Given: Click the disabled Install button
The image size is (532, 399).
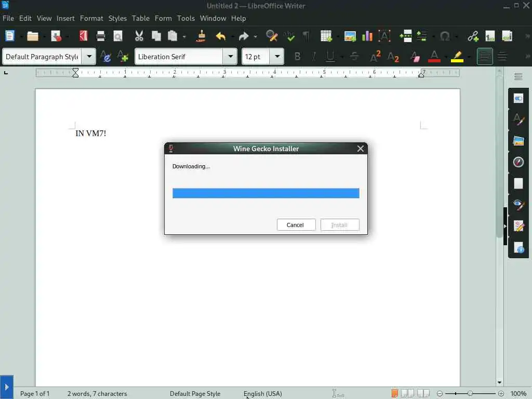Looking at the screenshot, I should click(x=340, y=224).
